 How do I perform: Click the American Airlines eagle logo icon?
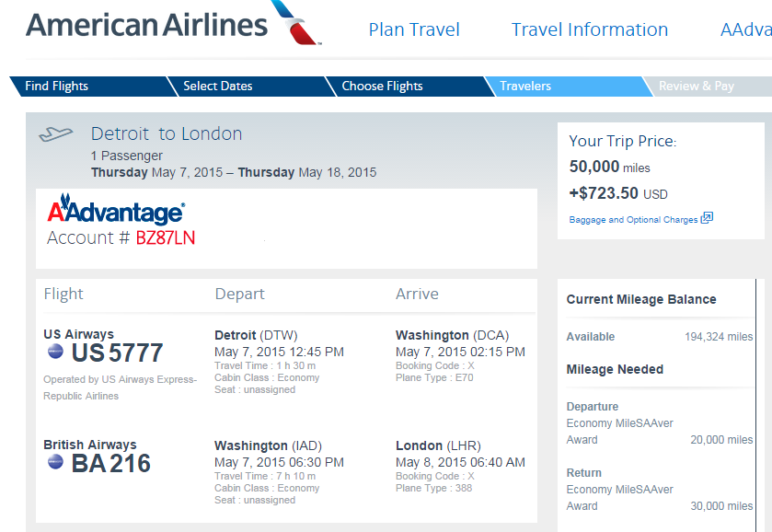(x=296, y=23)
